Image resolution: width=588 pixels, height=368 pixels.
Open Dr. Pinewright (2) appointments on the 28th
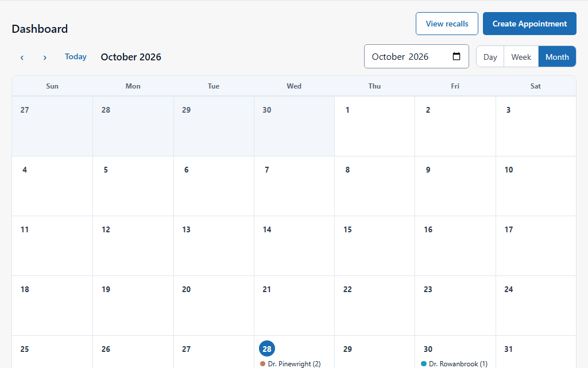tap(291, 363)
